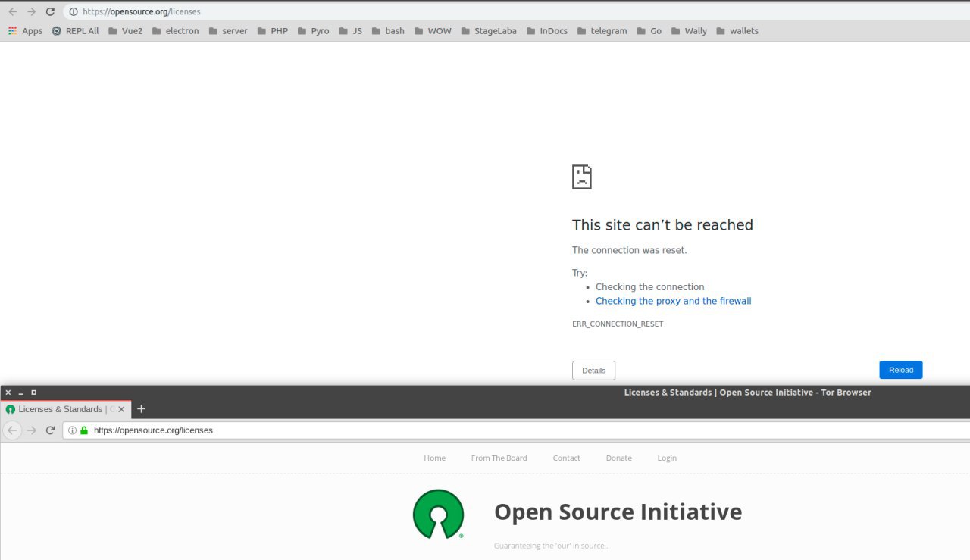
Task: Click green padlock in Tor Browser URL bar
Action: pyautogui.click(x=85, y=430)
